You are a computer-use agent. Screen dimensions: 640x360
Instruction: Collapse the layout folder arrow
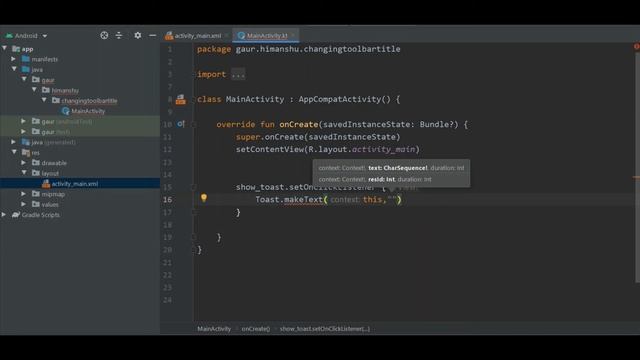coord(24,173)
